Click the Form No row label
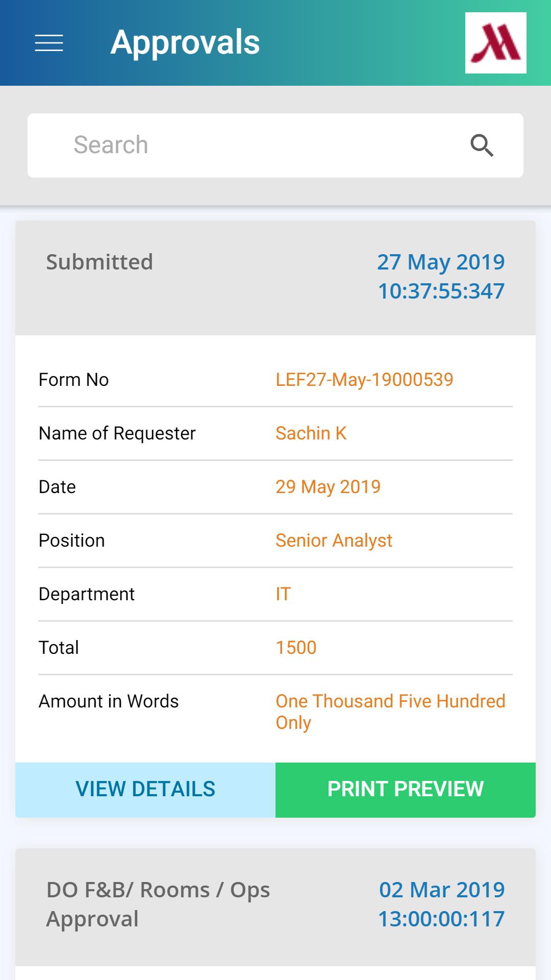 click(74, 380)
